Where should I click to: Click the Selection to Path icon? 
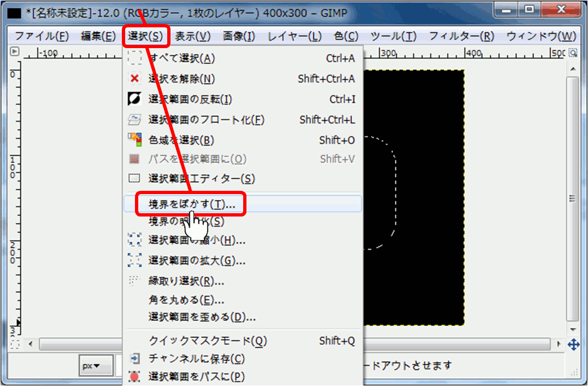point(134,377)
